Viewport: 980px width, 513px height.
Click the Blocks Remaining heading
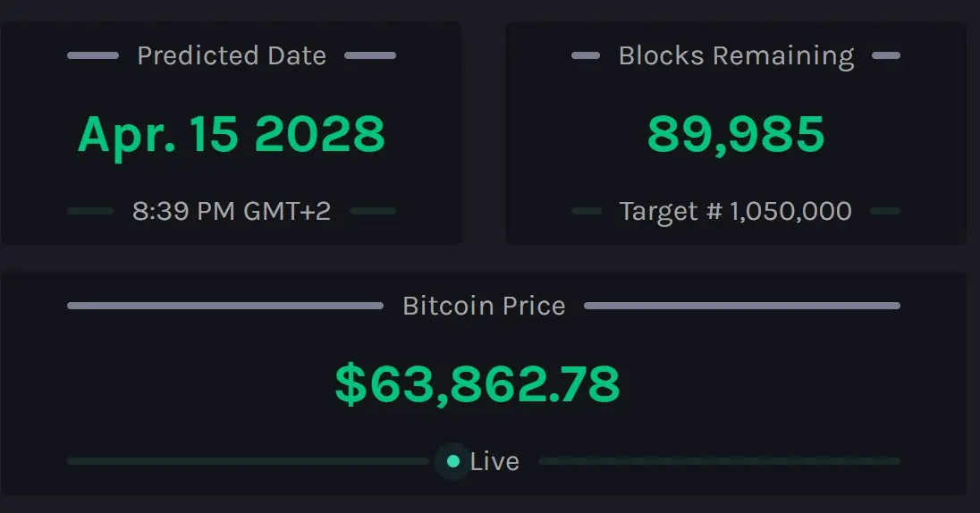[736, 56]
